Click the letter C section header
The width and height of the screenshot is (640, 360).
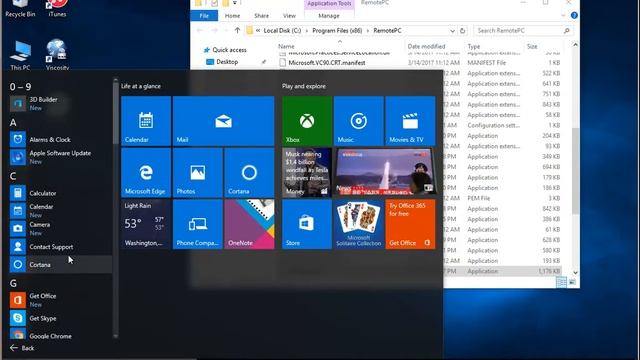tap(13, 176)
